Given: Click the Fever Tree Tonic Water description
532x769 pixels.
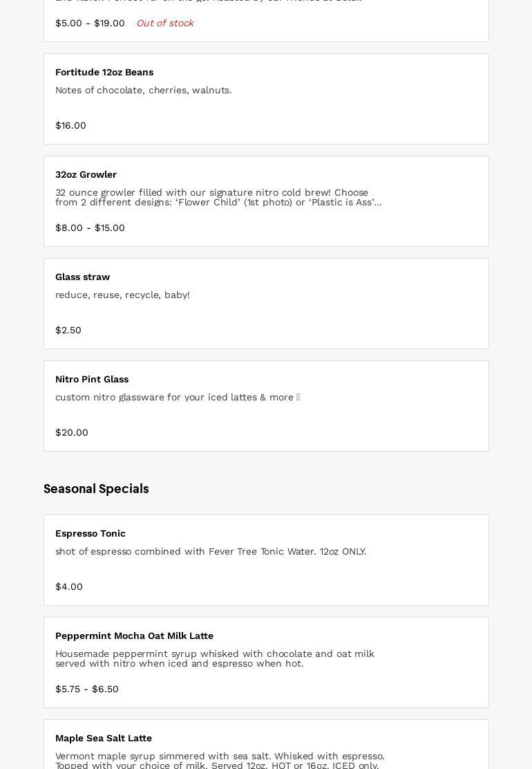Looking at the screenshot, I should click(211, 551).
